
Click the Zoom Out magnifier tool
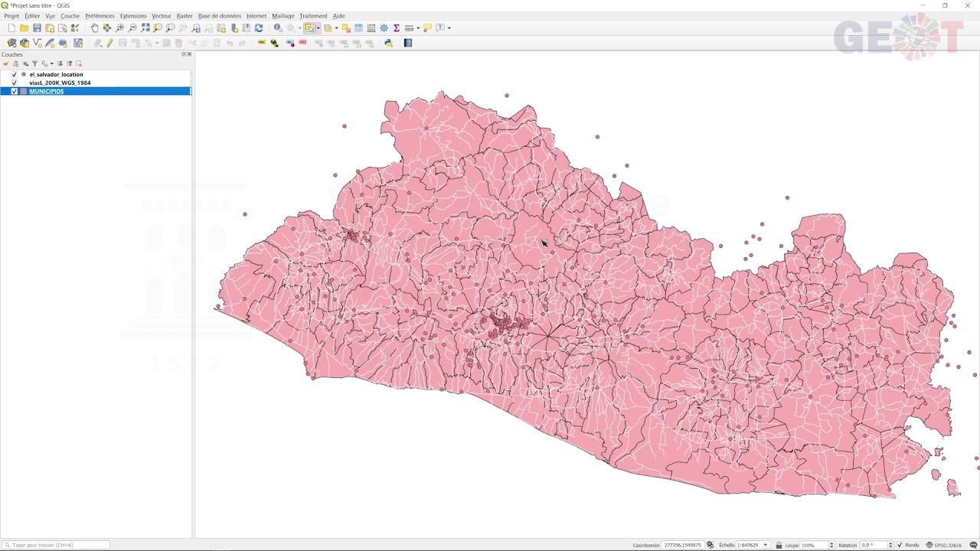coord(132,28)
